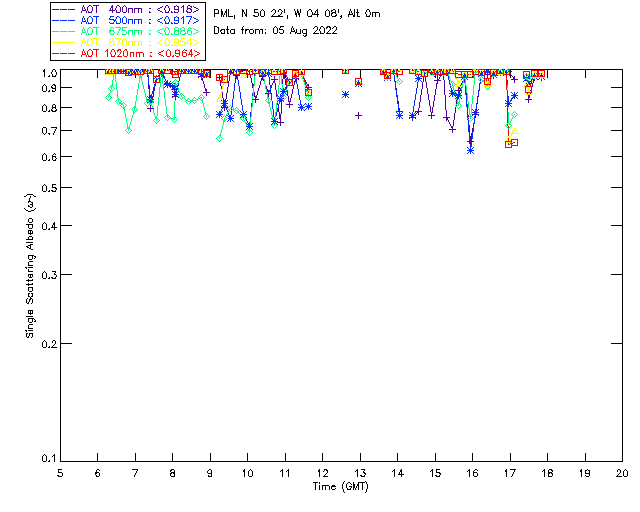The width and height of the screenshot is (640, 512).
Task: Click the 0.2 y-axis tick label
Action: click(x=49, y=344)
